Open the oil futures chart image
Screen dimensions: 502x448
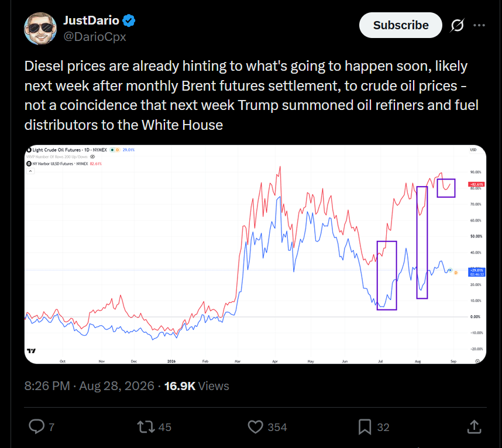pos(255,254)
